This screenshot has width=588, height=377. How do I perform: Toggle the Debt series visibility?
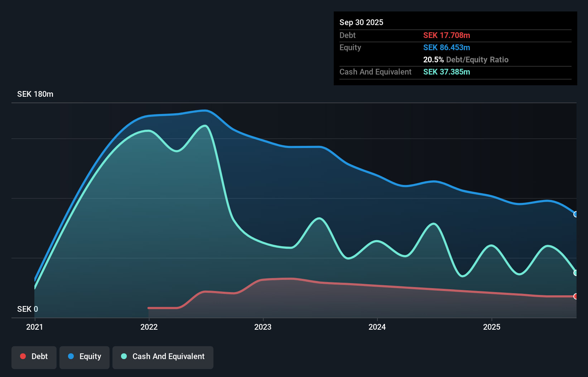[34, 357]
